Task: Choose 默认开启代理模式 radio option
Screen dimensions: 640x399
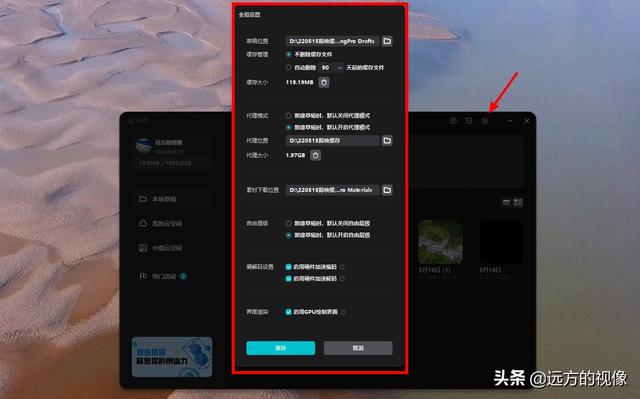Action: point(289,128)
